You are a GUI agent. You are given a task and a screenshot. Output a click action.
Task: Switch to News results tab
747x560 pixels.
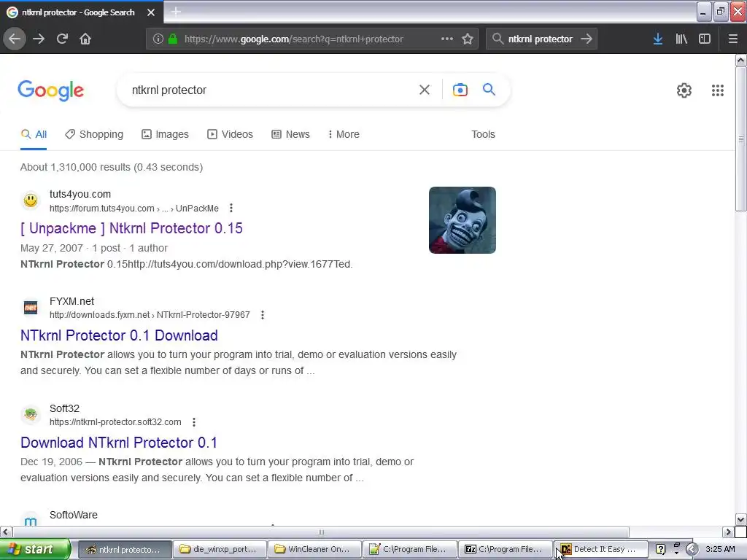pos(290,134)
